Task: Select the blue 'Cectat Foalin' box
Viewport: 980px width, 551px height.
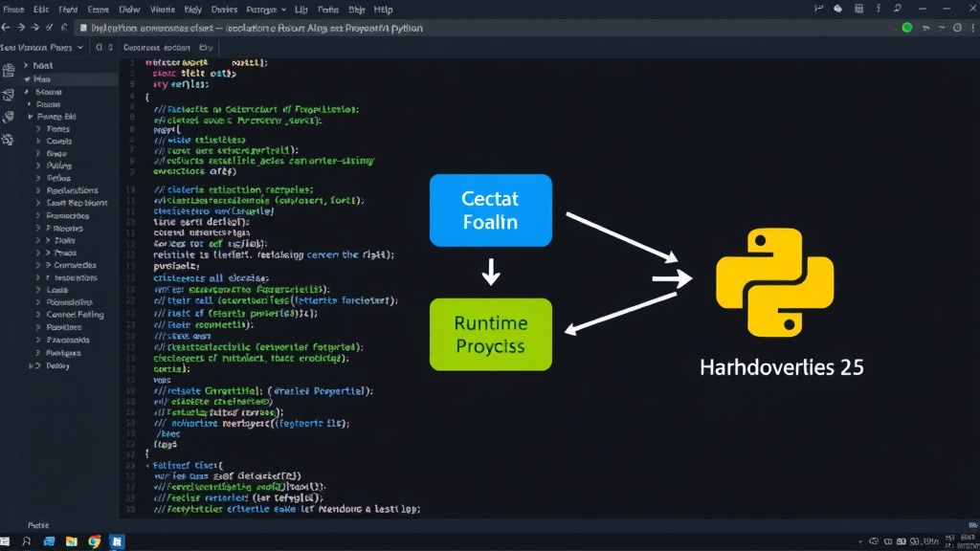Action: [x=491, y=209]
